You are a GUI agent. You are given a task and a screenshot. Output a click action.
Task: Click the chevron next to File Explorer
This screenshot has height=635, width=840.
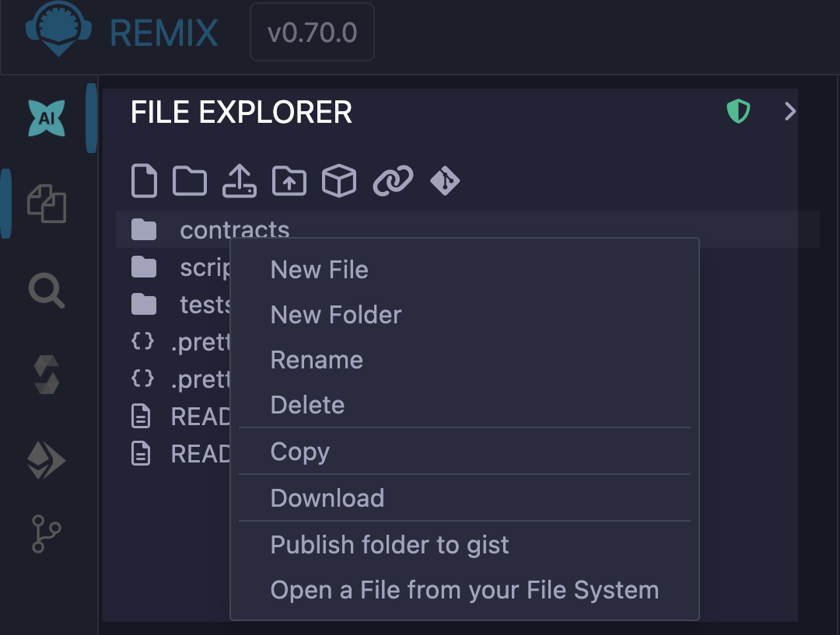[789, 111]
